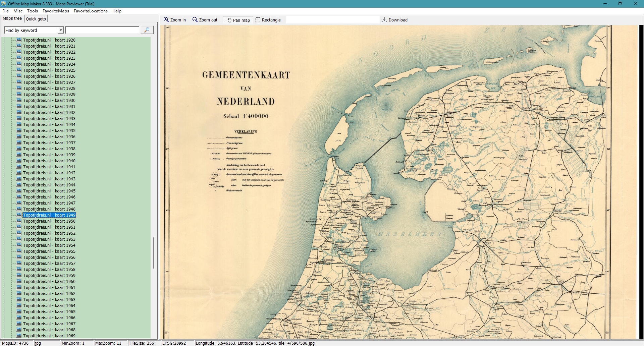644x346 pixels.
Task: Open the Tools menu
Action: point(32,11)
